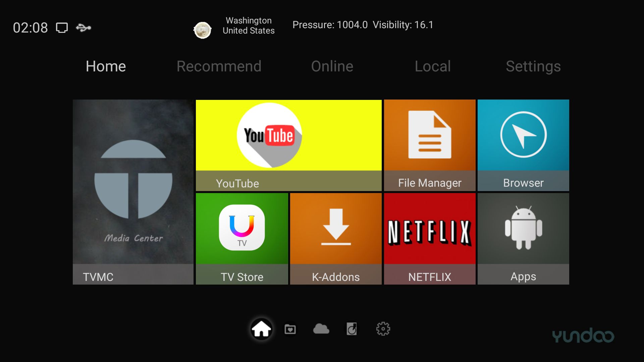Image resolution: width=644 pixels, height=362 pixels.
Task: Click the home button at bottom
Action: pos(261,329)
